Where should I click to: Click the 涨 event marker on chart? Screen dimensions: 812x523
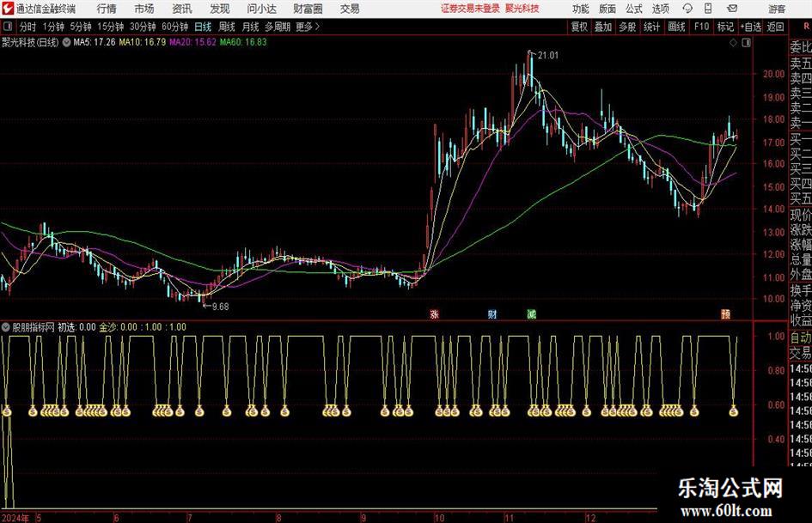(x=435, y=313)
